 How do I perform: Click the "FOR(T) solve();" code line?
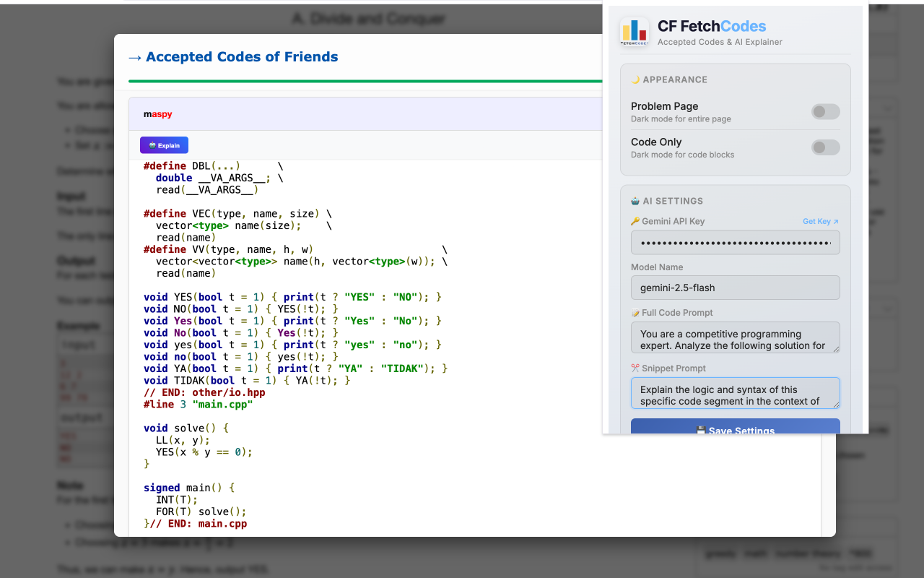pyautogui.click(x=201, y=512)
